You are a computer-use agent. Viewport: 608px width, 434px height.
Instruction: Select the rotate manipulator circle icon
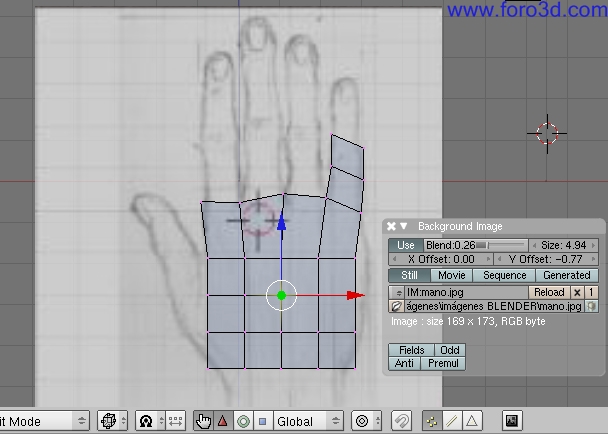pos(244,421)
